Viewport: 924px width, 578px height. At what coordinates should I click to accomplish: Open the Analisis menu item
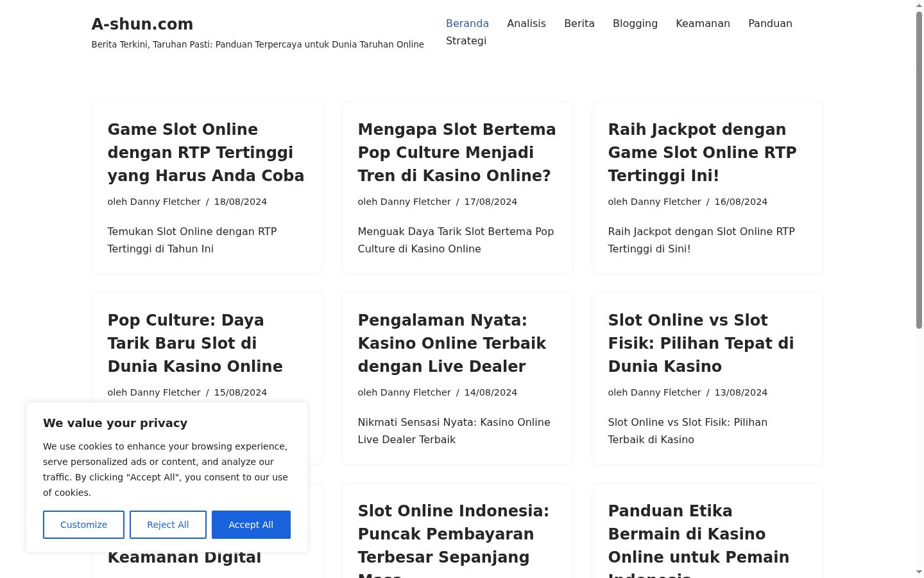click(526, 23)
